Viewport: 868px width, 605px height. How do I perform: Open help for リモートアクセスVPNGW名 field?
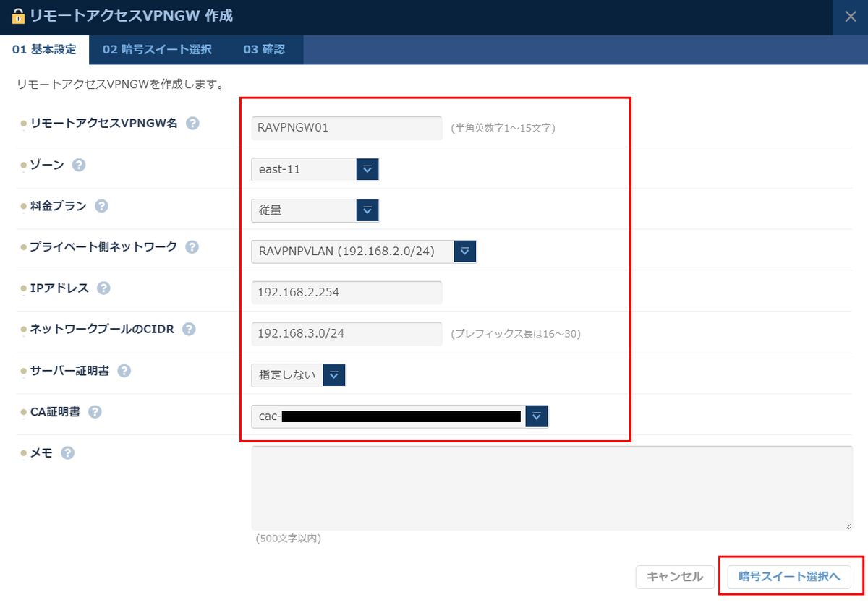[192, 123]
